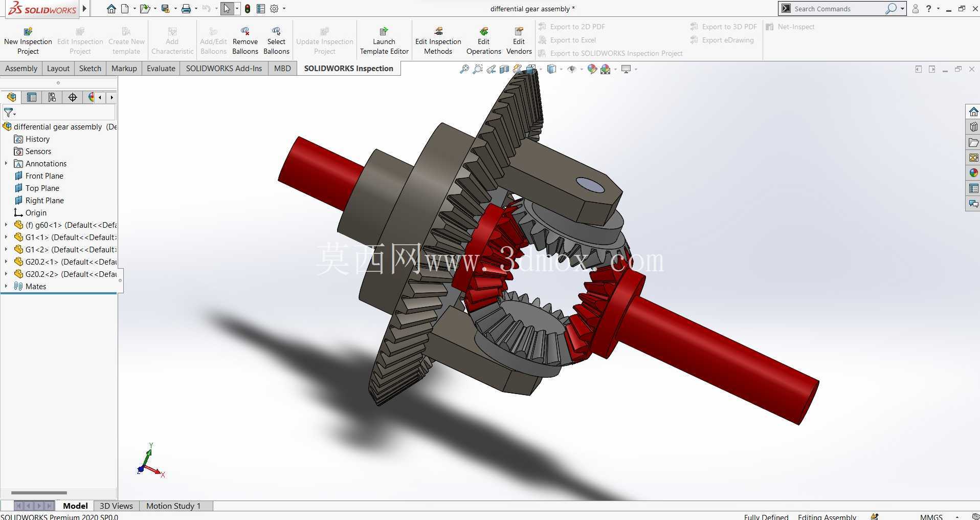Open View Palette in task pane

[x=973, y=158]
